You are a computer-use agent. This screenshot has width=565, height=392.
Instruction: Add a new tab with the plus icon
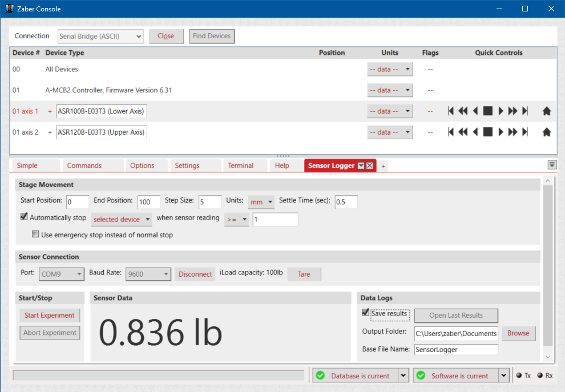(384, 166)
